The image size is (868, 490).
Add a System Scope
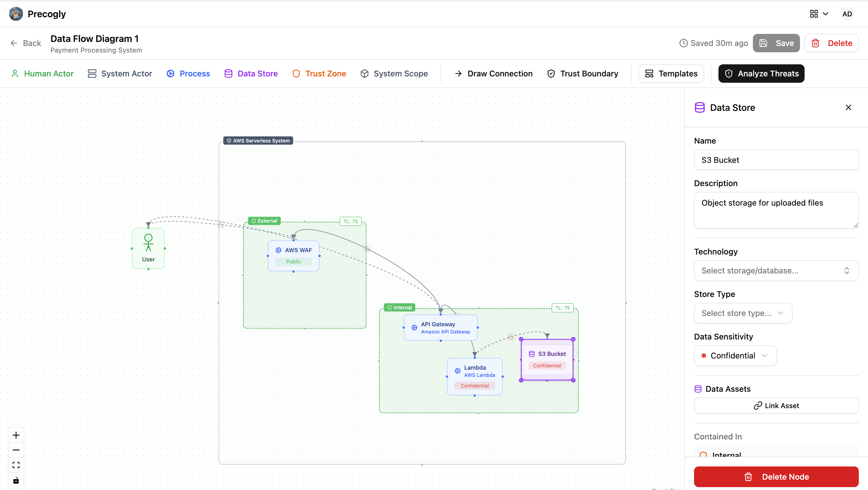coord(394,74)
